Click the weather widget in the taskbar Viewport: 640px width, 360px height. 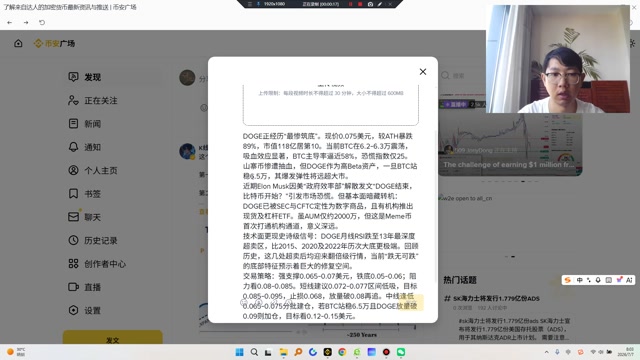point(16,351)
